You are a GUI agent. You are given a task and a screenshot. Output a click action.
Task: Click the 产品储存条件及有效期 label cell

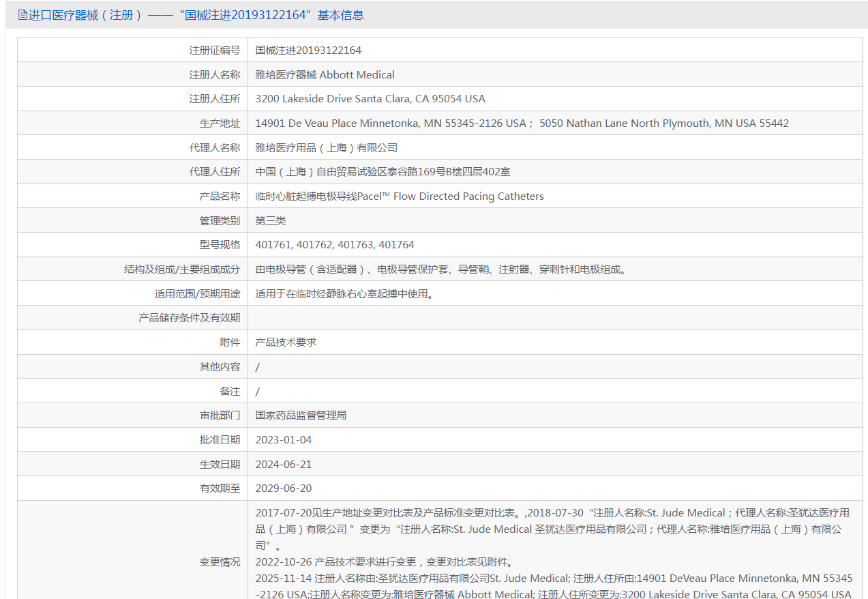133,318
